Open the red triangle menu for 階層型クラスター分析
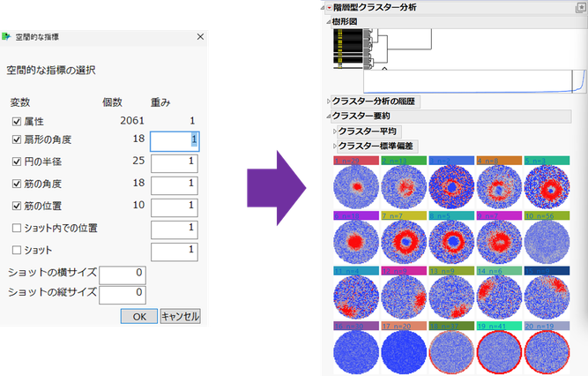 click(329, 8)
